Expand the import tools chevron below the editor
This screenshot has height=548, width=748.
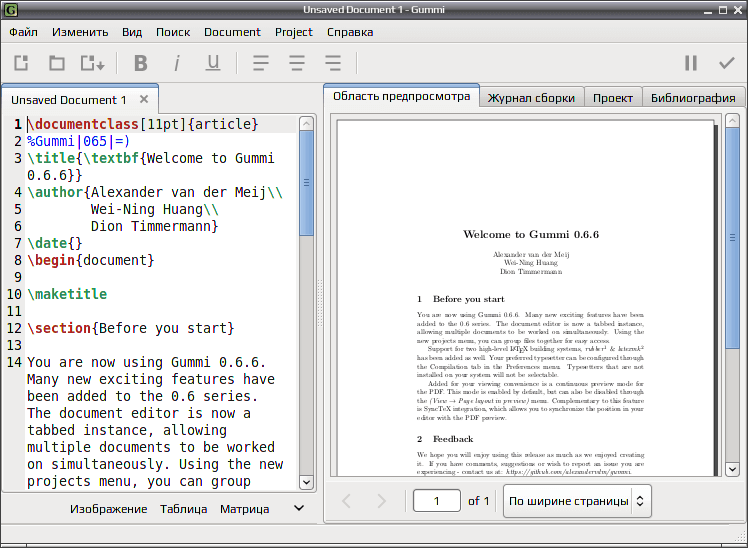299,508
